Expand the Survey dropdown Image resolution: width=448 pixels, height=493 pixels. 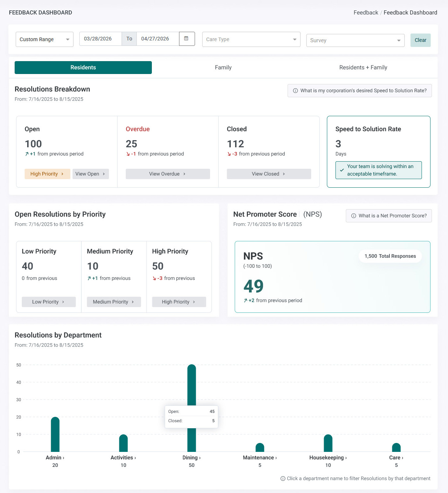[355, 40]
